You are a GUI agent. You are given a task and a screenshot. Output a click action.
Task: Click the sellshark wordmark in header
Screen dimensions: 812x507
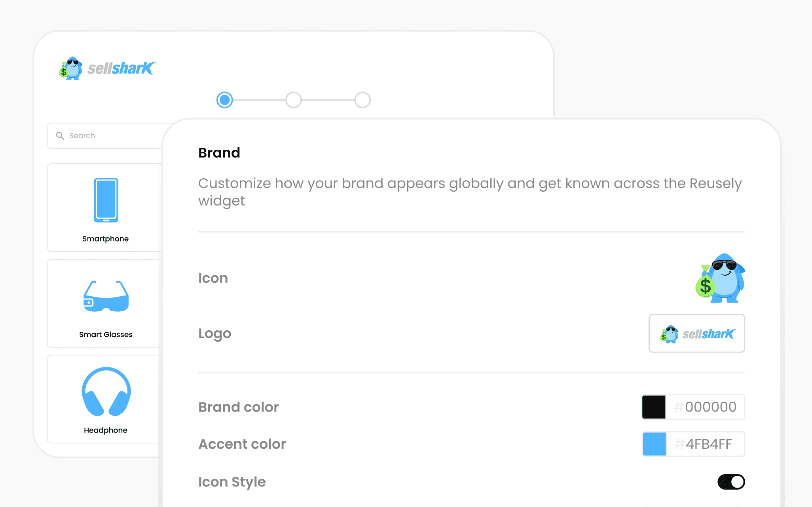point(122,69)
